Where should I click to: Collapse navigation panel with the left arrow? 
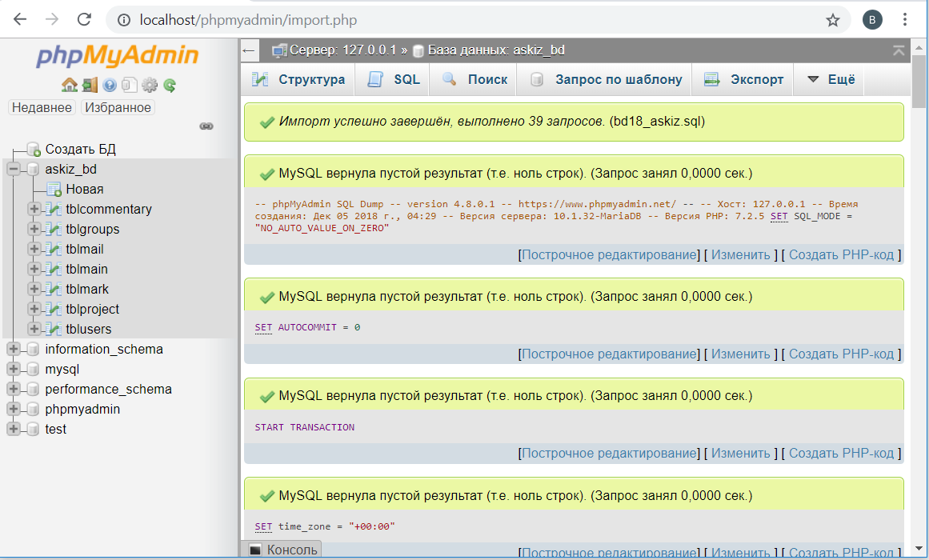[x=249, y=50]
